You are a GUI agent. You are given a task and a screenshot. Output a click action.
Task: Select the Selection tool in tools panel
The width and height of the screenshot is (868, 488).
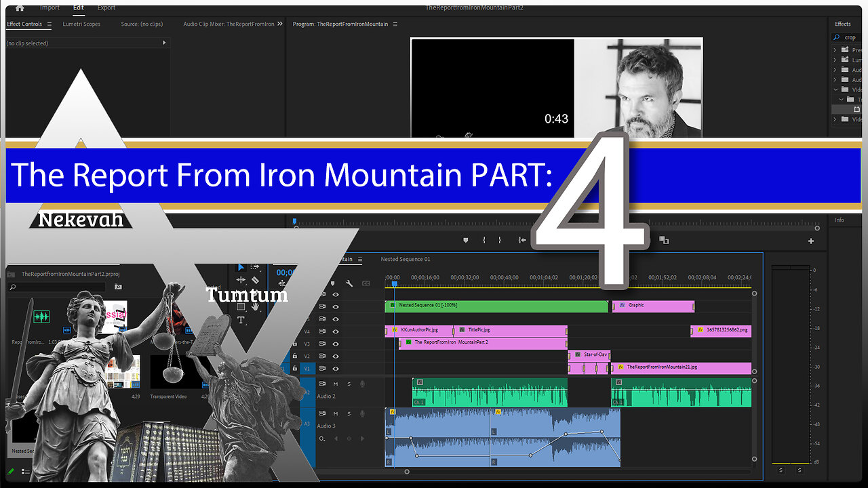click(241, 268)
